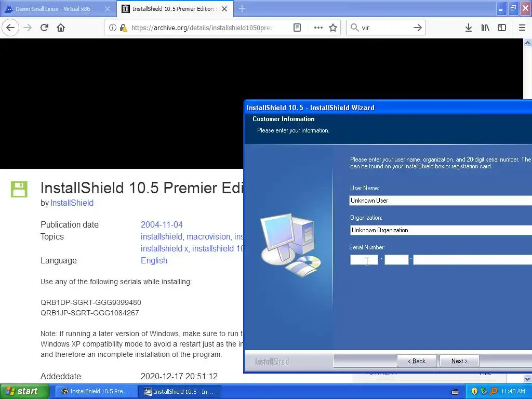Screen dimensions: 532x399
Task: Toggle reader view icon
Action: 297,28
